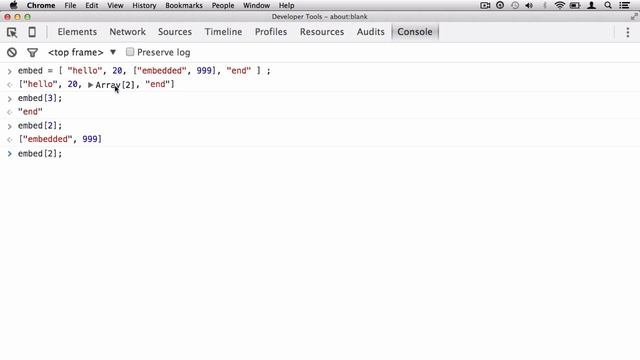Switch to the Audits tab
640x360 pixels.
coord(371,32)
